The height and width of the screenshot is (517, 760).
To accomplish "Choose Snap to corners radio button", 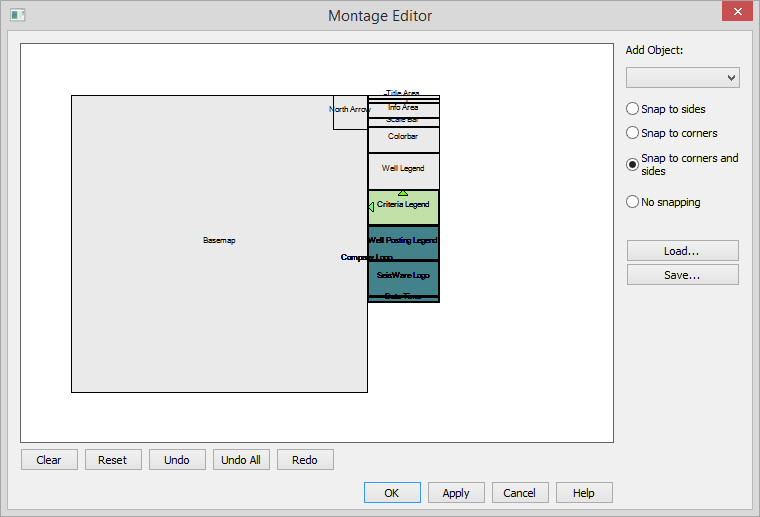I will coord(633,133).
